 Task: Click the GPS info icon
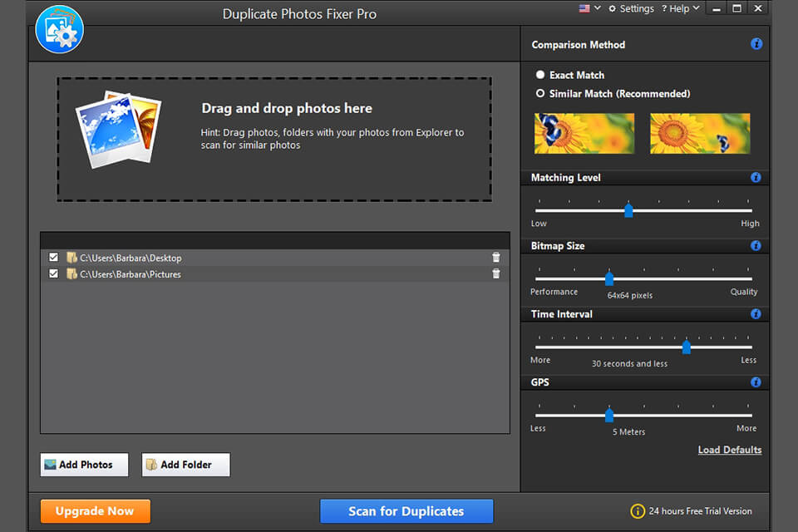pyautogui.click(x=756, y=382)
